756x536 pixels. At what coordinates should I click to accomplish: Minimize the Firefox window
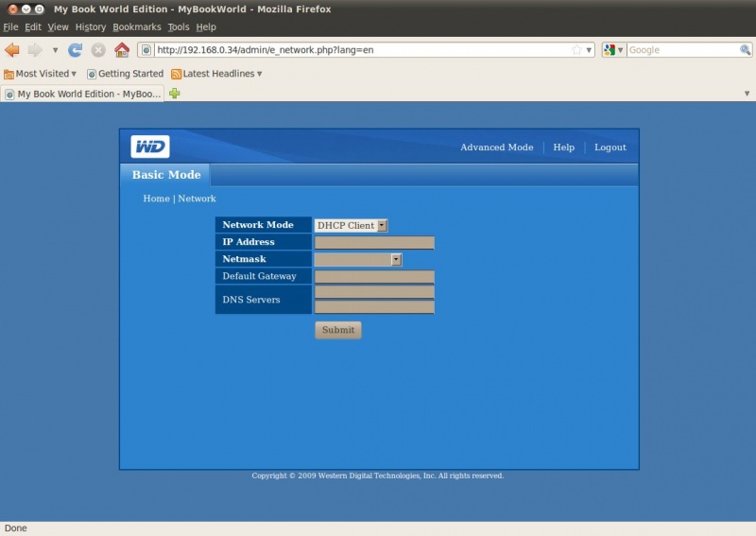pyautogui.click(x=26, y=9)
